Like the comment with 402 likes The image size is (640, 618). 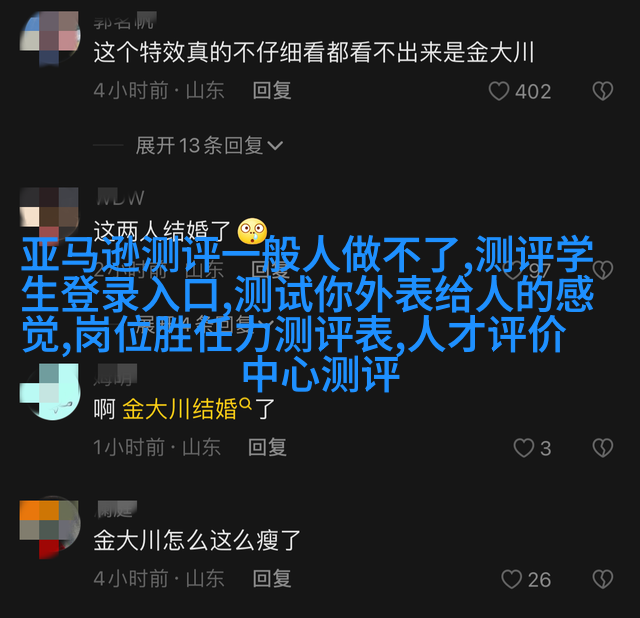pyautogui.click(x=499, y=91)
